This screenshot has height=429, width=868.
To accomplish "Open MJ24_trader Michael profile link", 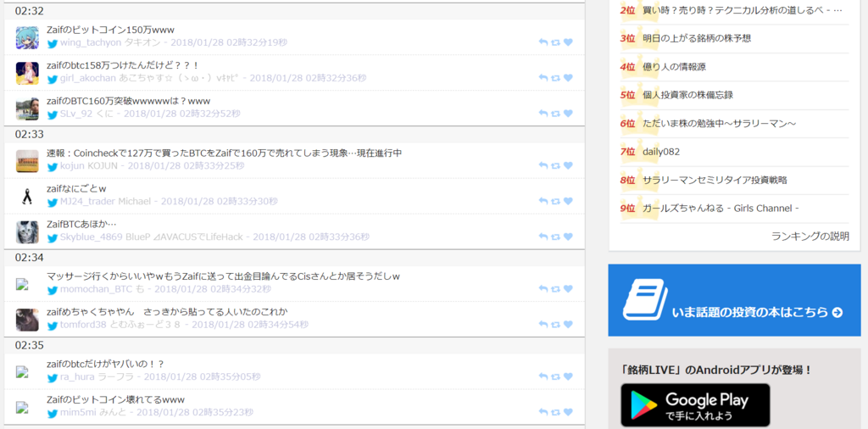I will pyautogui.click(x=105, y=201).
